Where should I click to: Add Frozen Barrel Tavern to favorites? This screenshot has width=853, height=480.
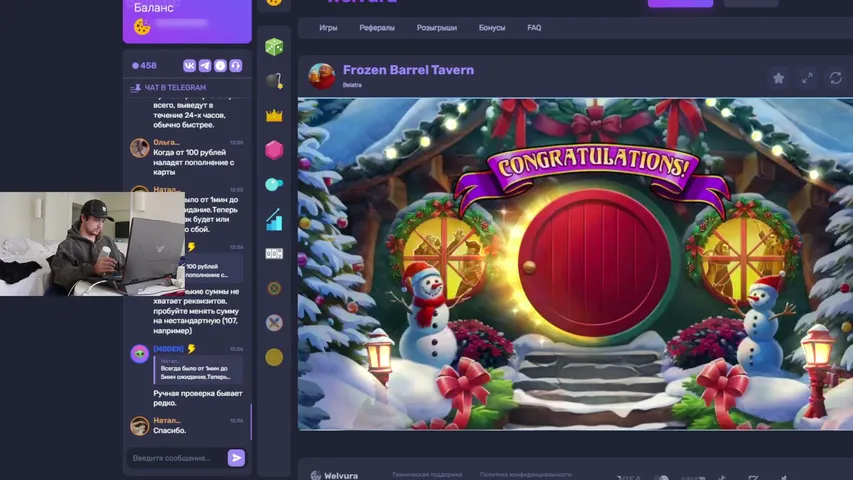coord(778,78)
